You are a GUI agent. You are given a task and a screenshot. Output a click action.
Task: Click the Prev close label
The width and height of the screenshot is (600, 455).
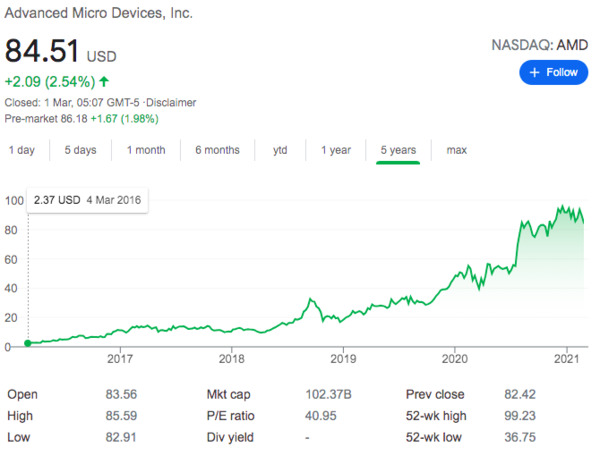point(435,394)
